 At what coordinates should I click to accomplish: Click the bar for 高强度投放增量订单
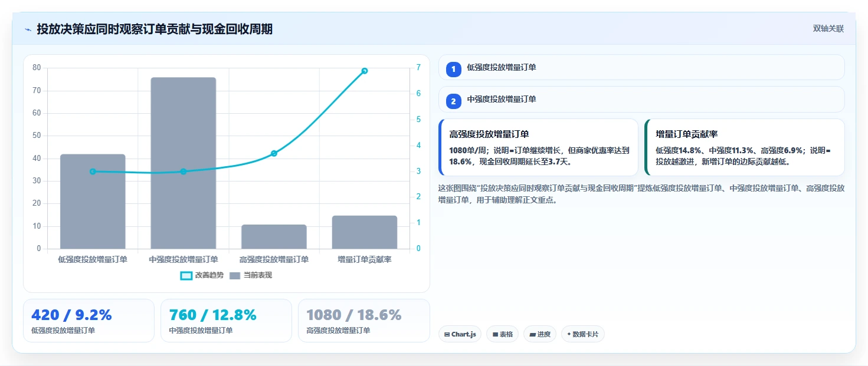(x=274, y=237)
